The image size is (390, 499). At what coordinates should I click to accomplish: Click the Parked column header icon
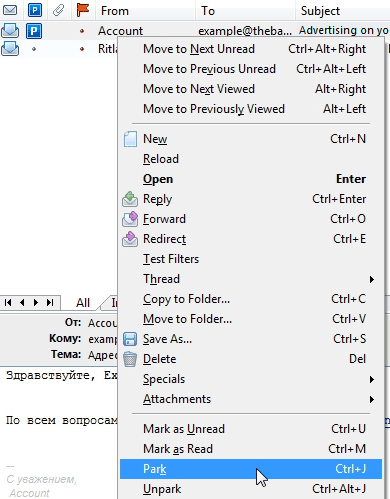35,10
